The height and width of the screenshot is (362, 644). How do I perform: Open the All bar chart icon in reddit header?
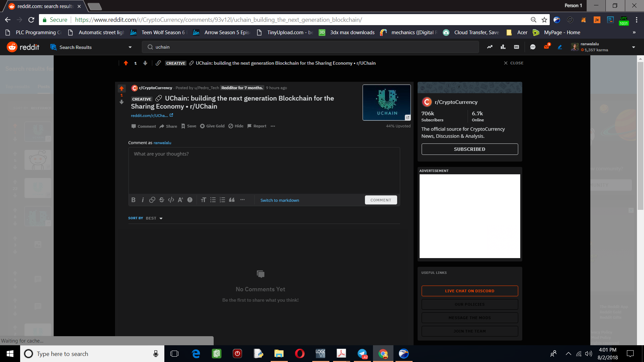tap(503, 47)
